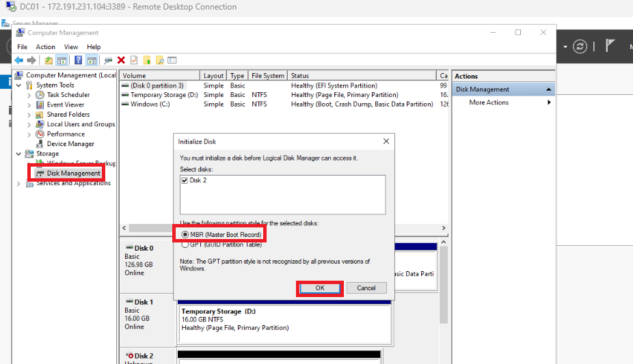Open the Help menu
Viewport: 633px width, 364px height.
coord(94,46)
